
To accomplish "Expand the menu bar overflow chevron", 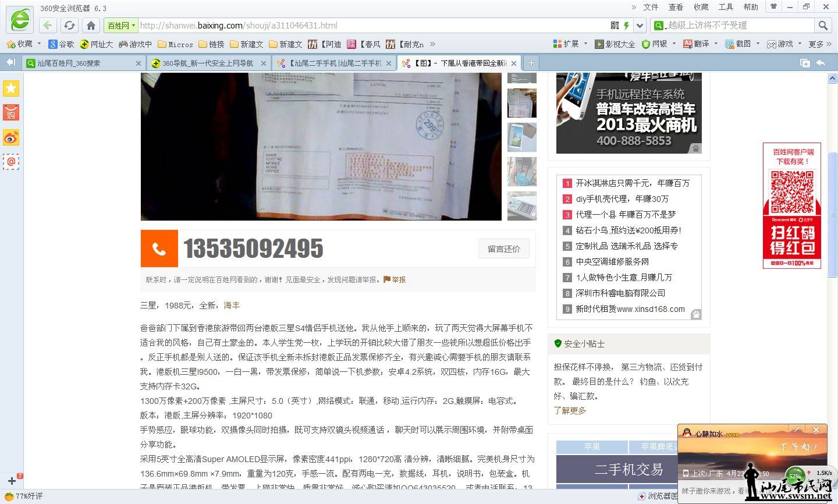I will point(634,7).
